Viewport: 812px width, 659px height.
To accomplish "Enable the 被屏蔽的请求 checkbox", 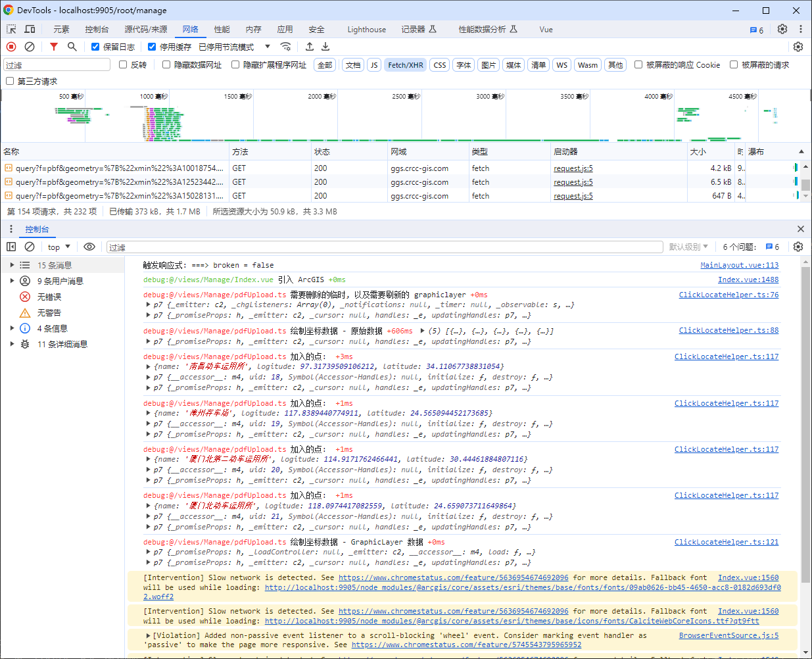I will [x=734, y=64].
